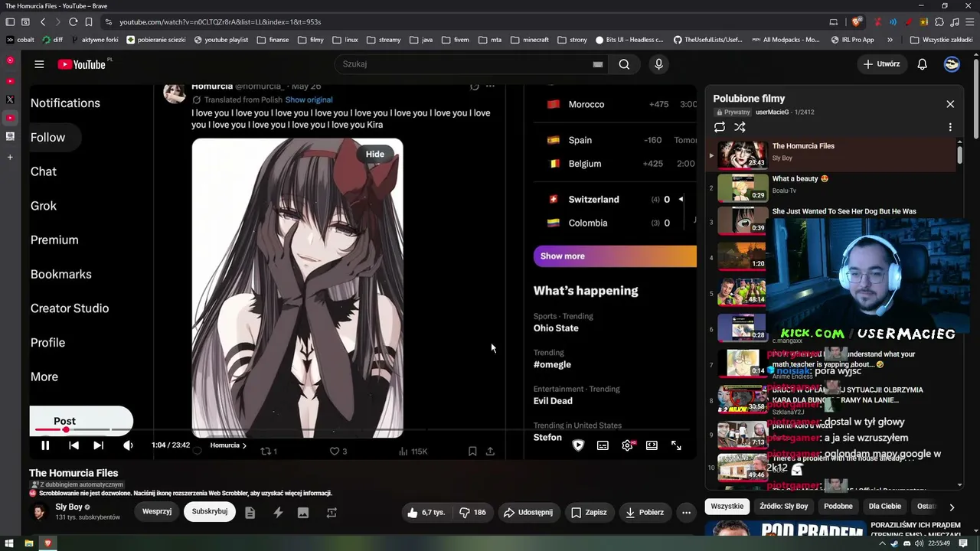The height and width of the screenshot is (551, 980).
Task: Switch to theater mode
Action: point(652,445)
